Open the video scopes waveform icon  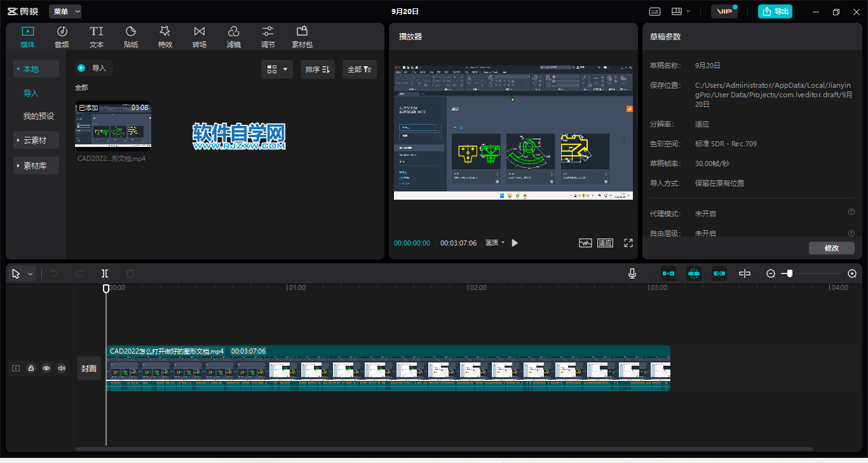(x=585, y=243)
